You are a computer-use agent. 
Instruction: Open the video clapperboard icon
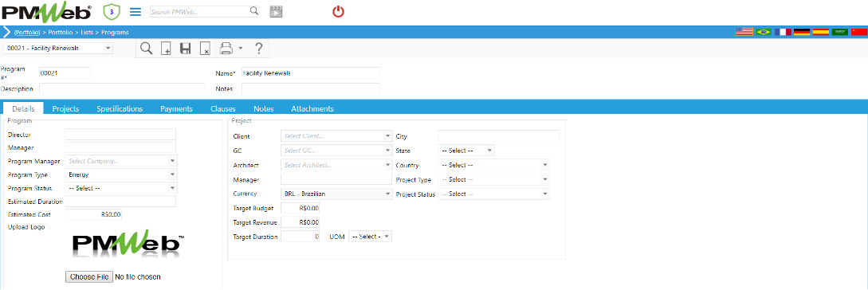tap(277, 12)
